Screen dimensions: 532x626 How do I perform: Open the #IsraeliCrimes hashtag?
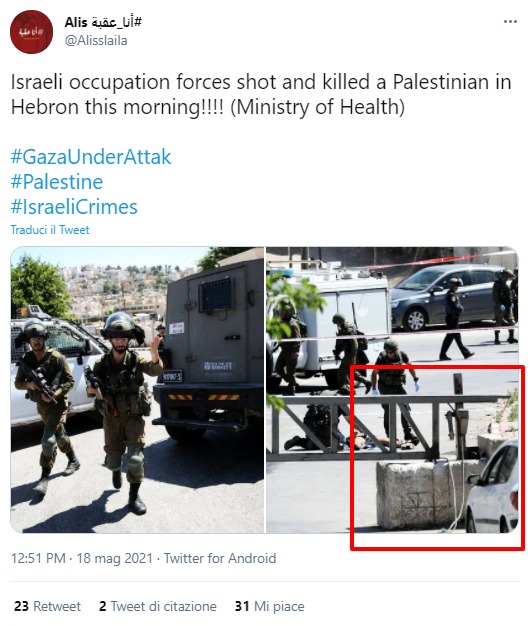point(74,207)
